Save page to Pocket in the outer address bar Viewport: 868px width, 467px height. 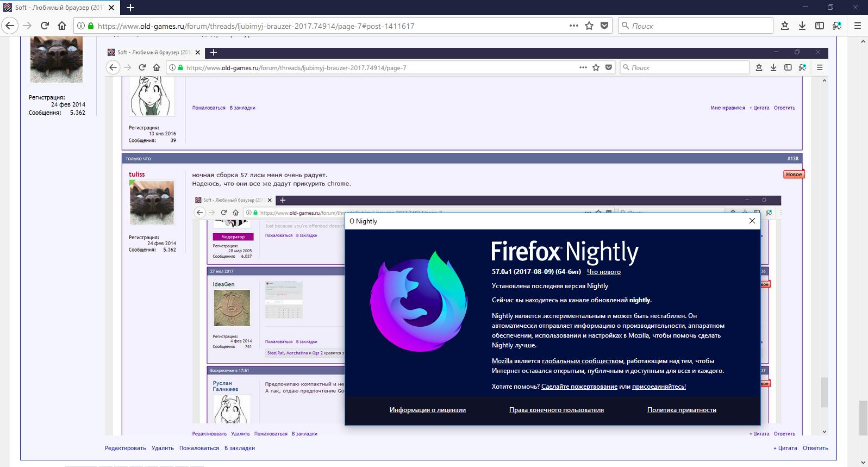click(x=604, y=26)
